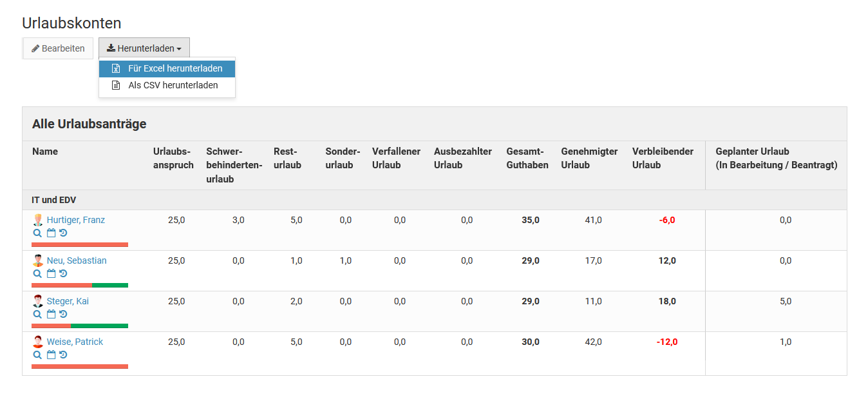Click the vacation progress bar for Steger, Kai
868x401 pixels.
coord(80,326)
